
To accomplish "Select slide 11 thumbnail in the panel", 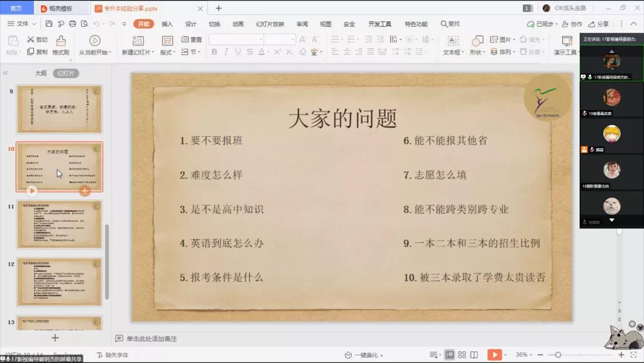I will coord(59,224).
